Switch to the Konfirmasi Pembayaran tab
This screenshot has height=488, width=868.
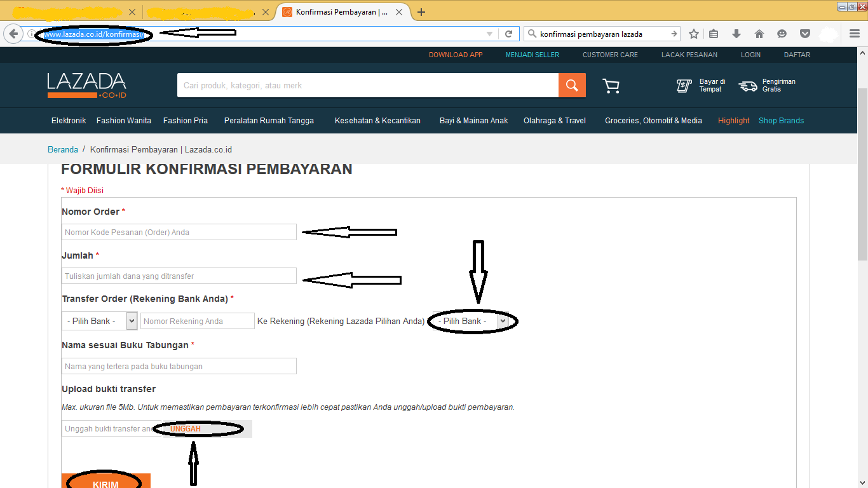tap(341, 12)
